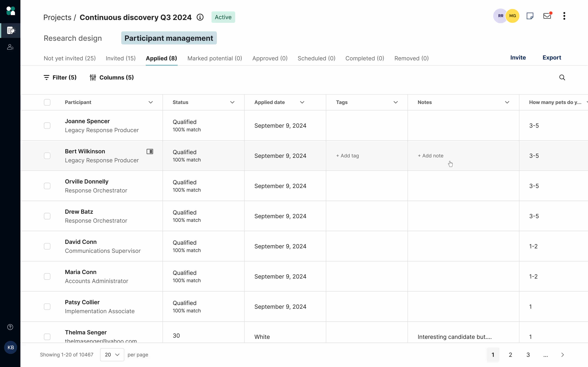
Task: Click + Add note for Bert Wilkinson
Action: click(x=430, y=156)
